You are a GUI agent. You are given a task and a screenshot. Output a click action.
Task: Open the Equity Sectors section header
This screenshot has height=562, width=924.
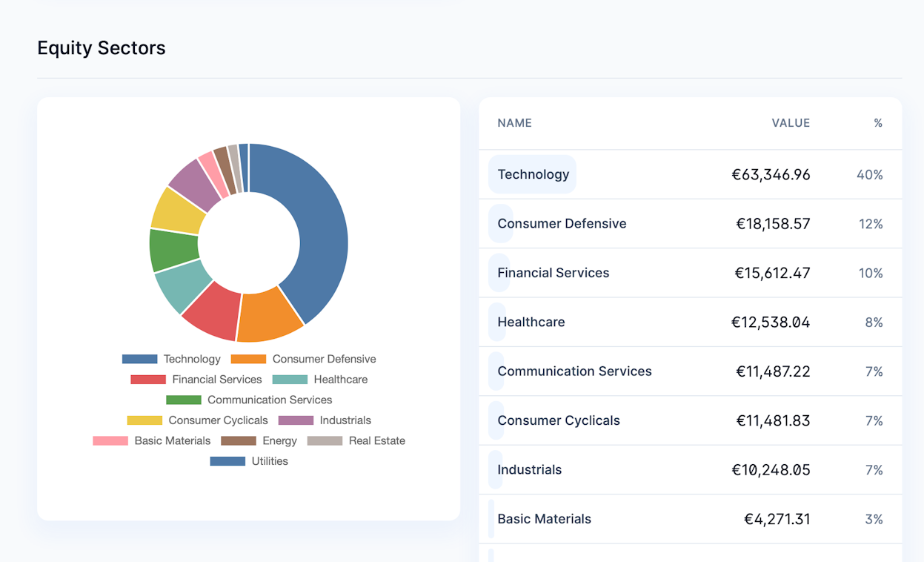pyautogui.click(x=101, y=48)
